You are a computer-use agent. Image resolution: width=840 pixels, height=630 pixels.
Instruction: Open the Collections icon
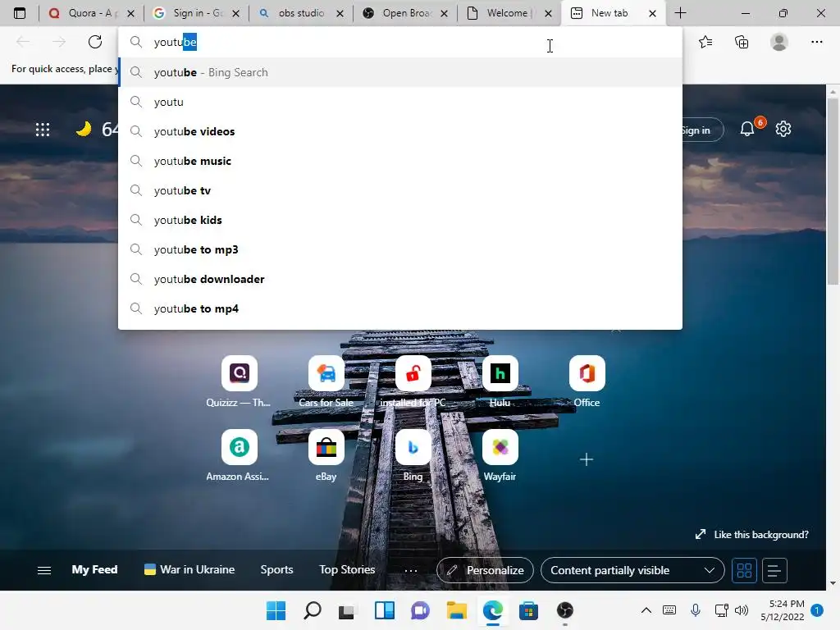pos(742,42)
